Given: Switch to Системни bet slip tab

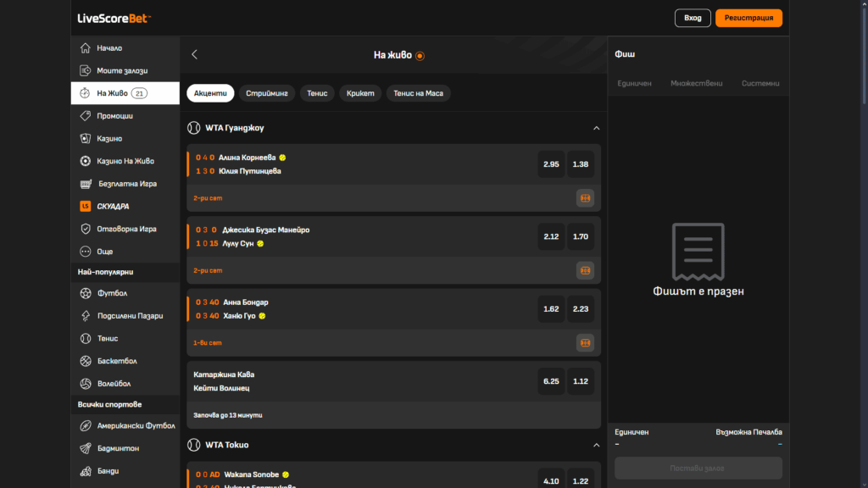Looking at the screenshot, I should (759, 83).
